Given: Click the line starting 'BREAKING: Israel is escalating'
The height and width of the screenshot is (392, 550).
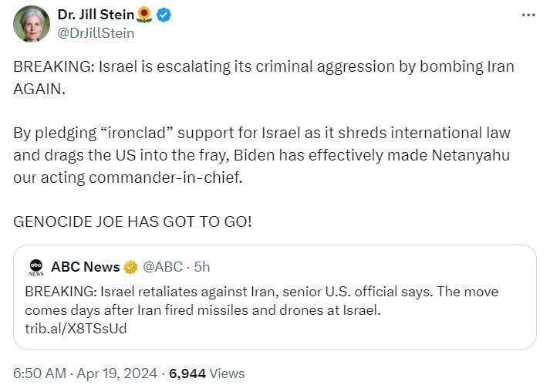Looking at the screenshot, I should [x=262, y=66].
